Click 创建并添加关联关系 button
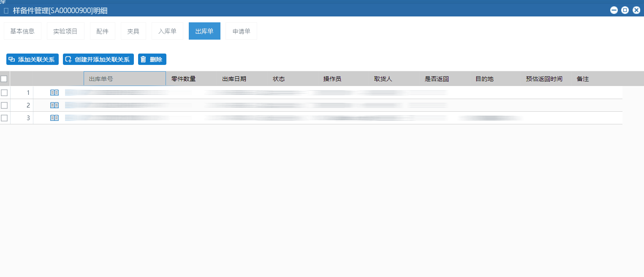The image size is (644, 277). pyautogui.click(x=98, y=59)
